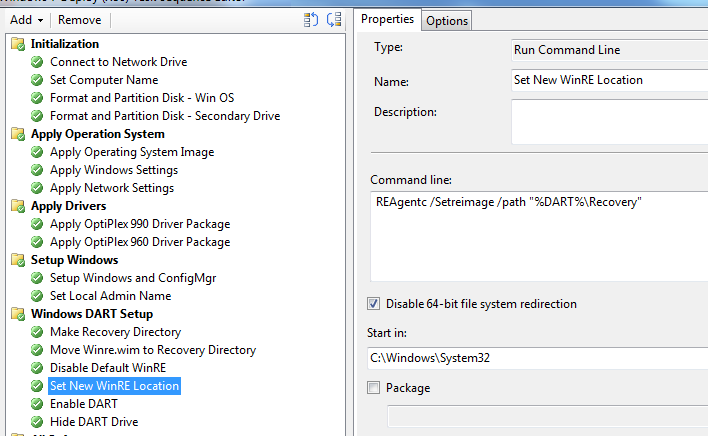Image resolution: width=708 pixels, height=436 pixels.
Task: Click check icon beside Setup Windows and ConfigMgr
Action: click(x=37, y=278)
